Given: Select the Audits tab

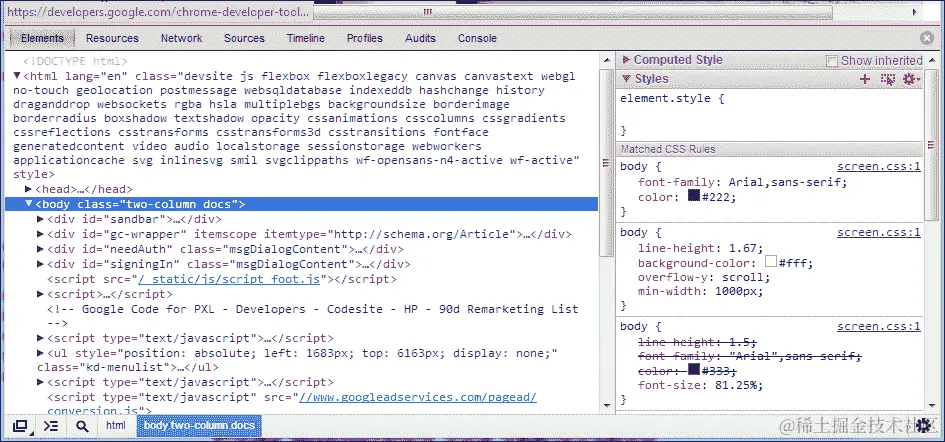Looking at the screenshot, I should [x=420, y=38].
